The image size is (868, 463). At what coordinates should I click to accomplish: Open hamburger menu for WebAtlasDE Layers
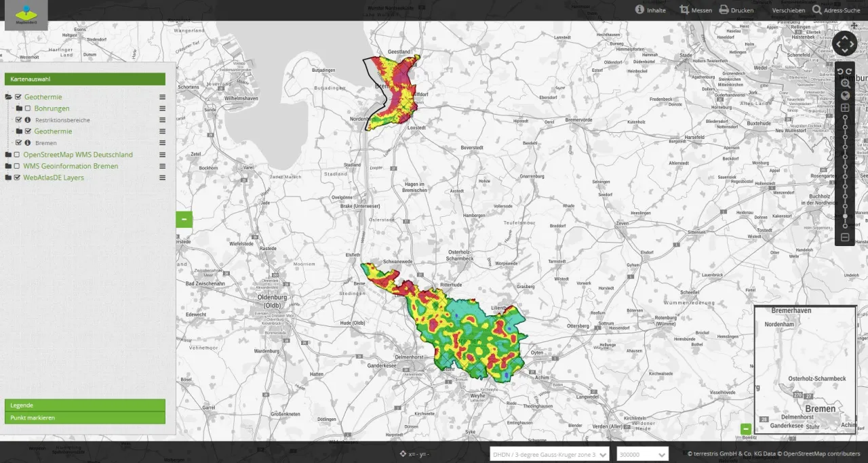point(162,178)
